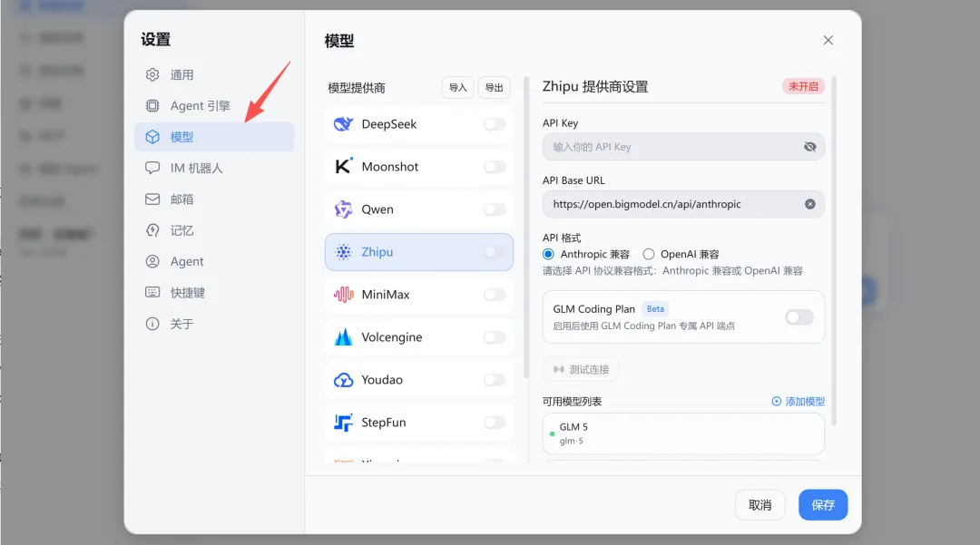Select Anthropic 兼容 radio button
This screenshot has height=545, width=980.
[x=548, y=254]
